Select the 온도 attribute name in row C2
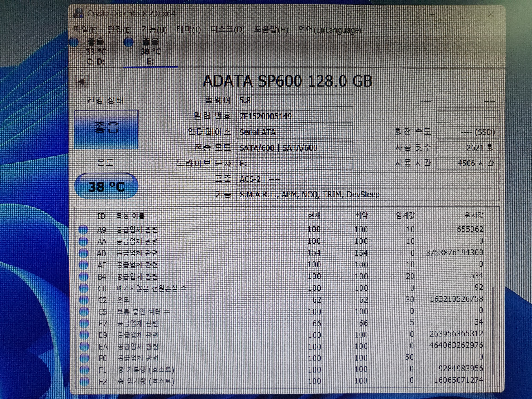532x399 pixels. (123, 300)
